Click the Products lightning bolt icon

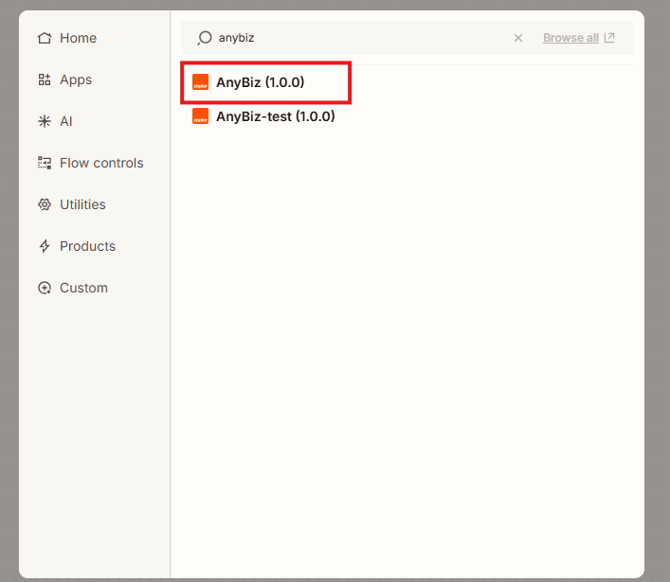pos(44,246)
